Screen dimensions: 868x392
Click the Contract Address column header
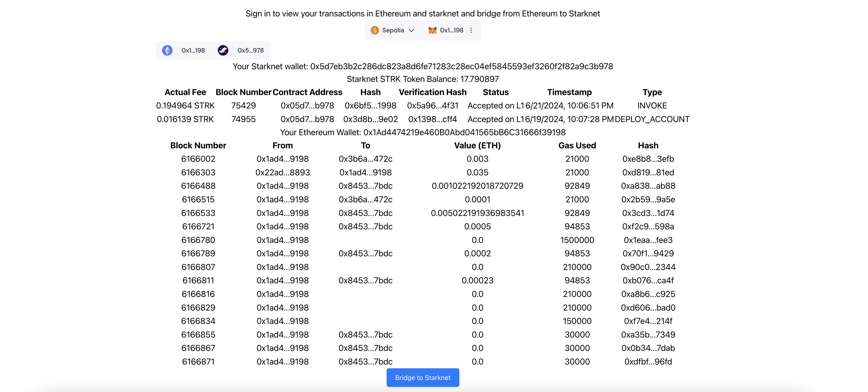pyautogui.click(x=307, y=92)
